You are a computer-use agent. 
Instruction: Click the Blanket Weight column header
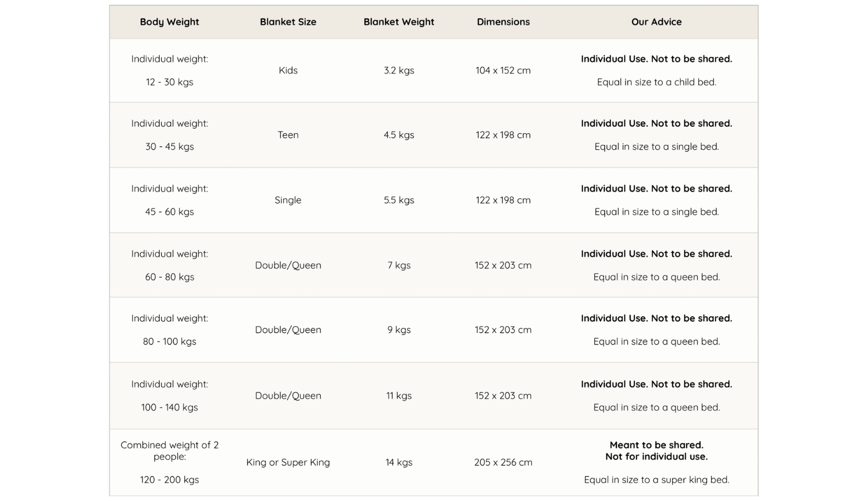pos(398,22)
